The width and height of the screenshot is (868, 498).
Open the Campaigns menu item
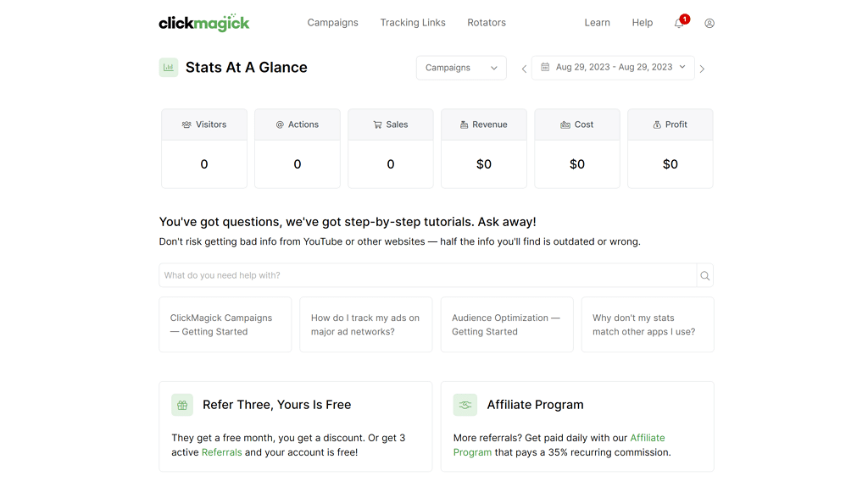[332, 23]
